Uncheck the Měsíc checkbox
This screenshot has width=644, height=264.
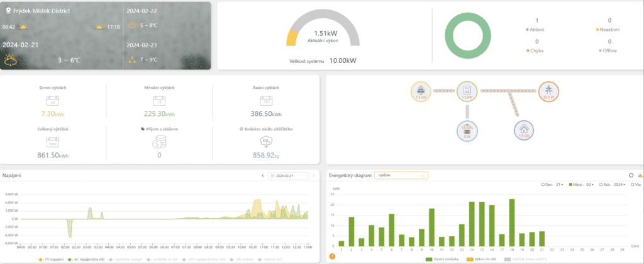(x=570, y=185)
